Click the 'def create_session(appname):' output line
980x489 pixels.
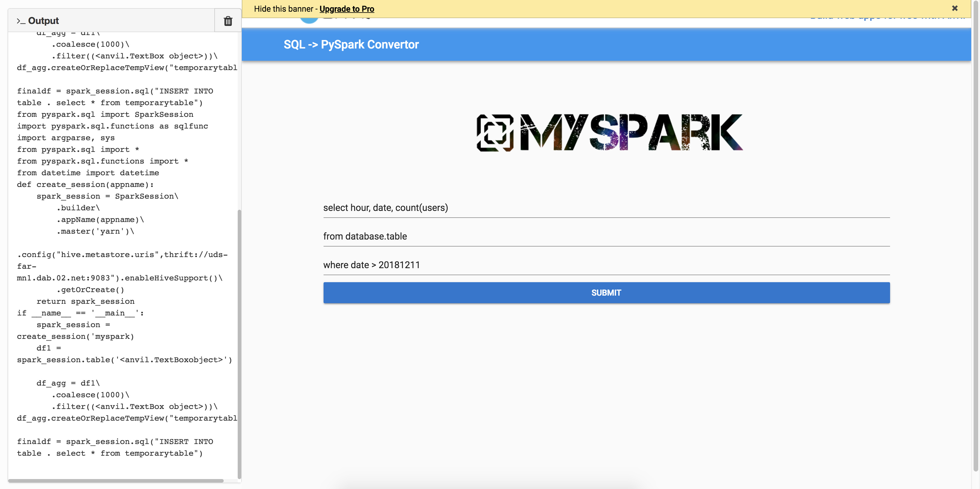85,185
